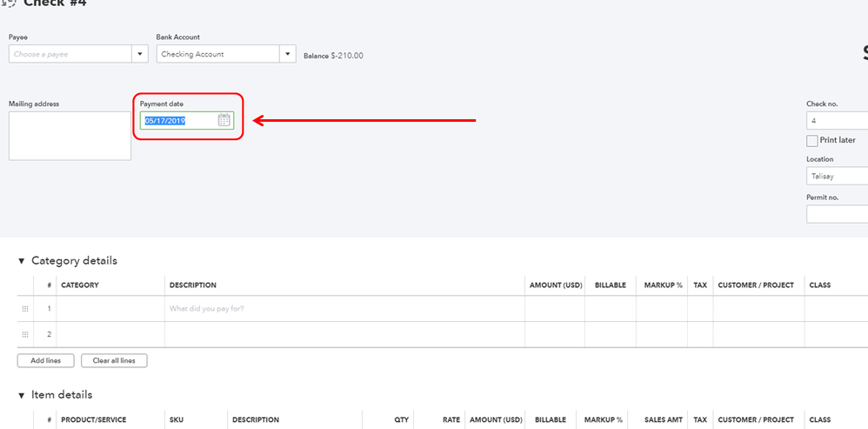Click the Permit no. field
The image size is (868, 429).
point(837,214)
